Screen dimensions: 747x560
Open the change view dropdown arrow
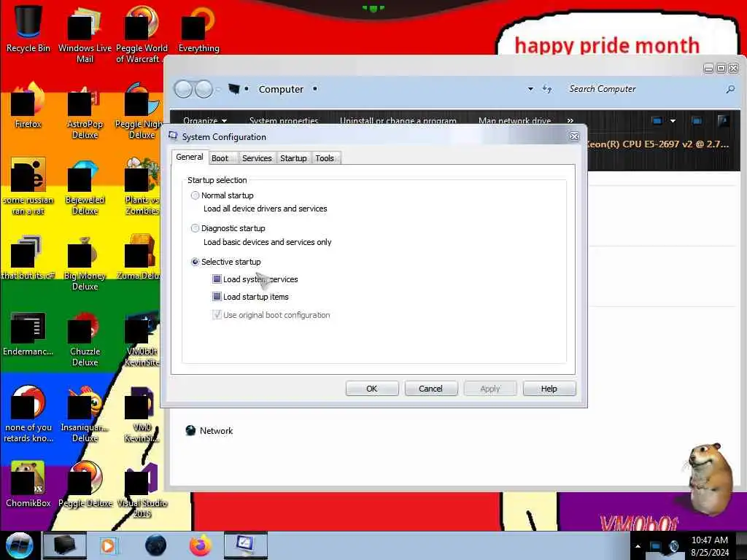(673, 121)
